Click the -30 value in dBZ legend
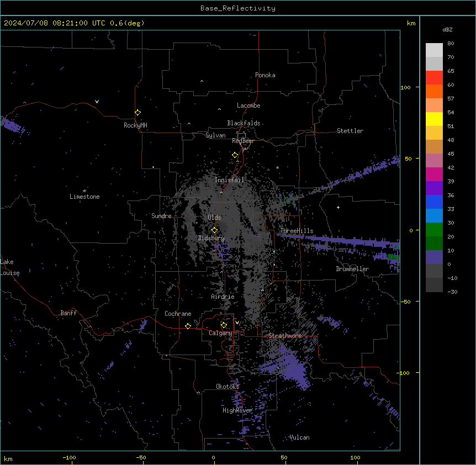 [x=452, y=292]
